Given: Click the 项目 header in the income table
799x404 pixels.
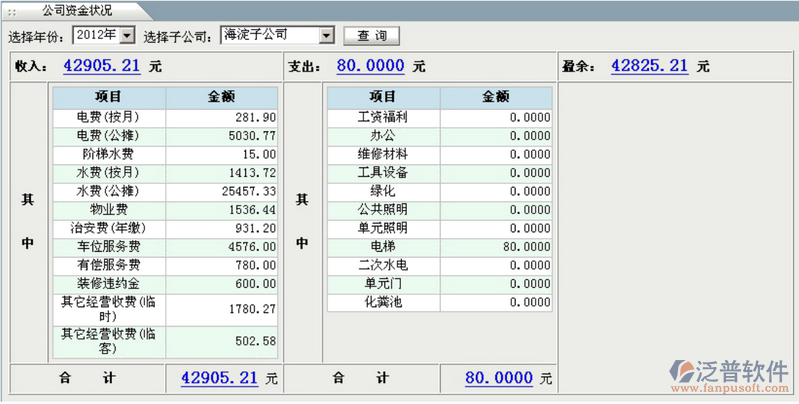Looking at the screenshot, I should [108, 97].
